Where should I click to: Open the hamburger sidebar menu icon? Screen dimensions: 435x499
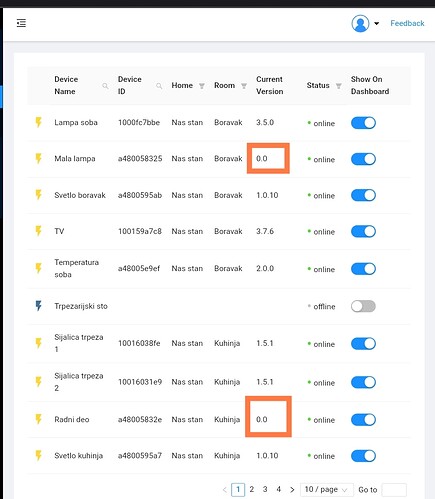tap(21, 23)
